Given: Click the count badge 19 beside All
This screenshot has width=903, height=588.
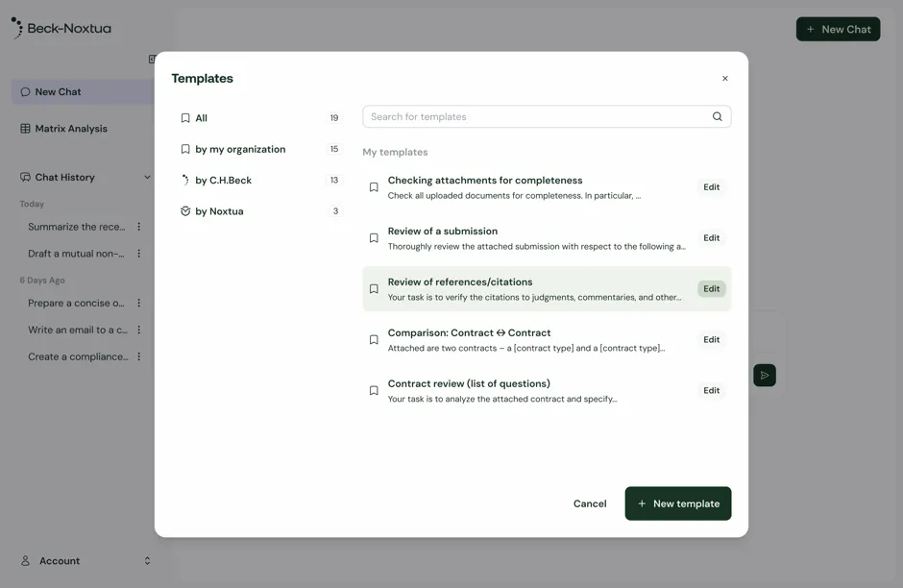Looking at the screenshot, I should click(x=334, y=118).
